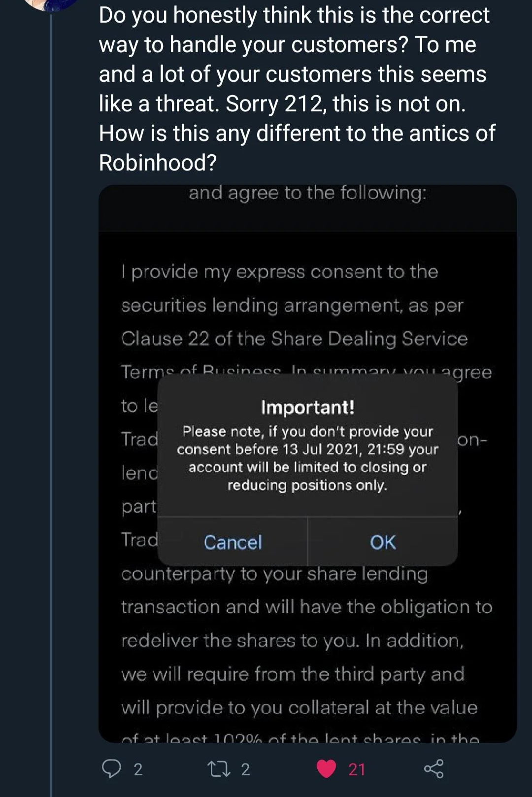532x797 pixels.
Task: Open the share icon below the tweet
Action: [433, 769]
